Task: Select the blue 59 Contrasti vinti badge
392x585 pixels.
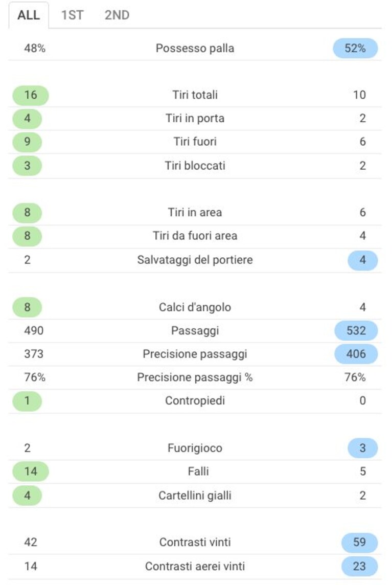Action: (x=360, y=542)
